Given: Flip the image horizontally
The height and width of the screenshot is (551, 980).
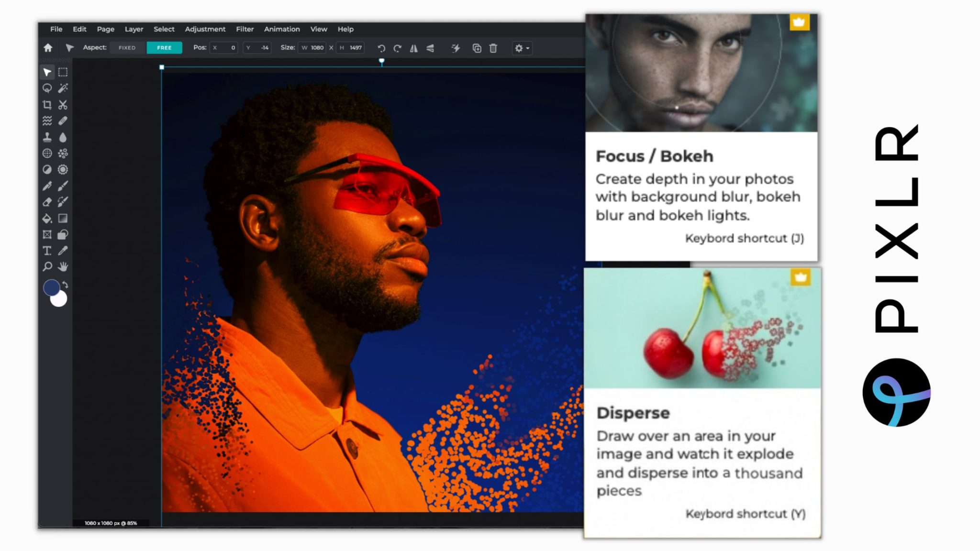Looking at the screenshot, I should coord(414,48).
